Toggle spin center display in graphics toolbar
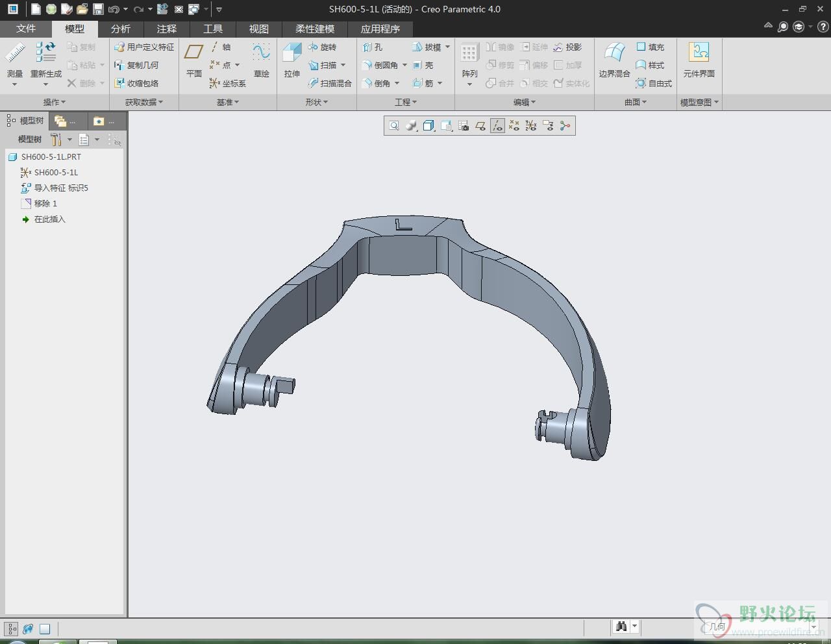831x644 pixels. [x=565, y=126]
